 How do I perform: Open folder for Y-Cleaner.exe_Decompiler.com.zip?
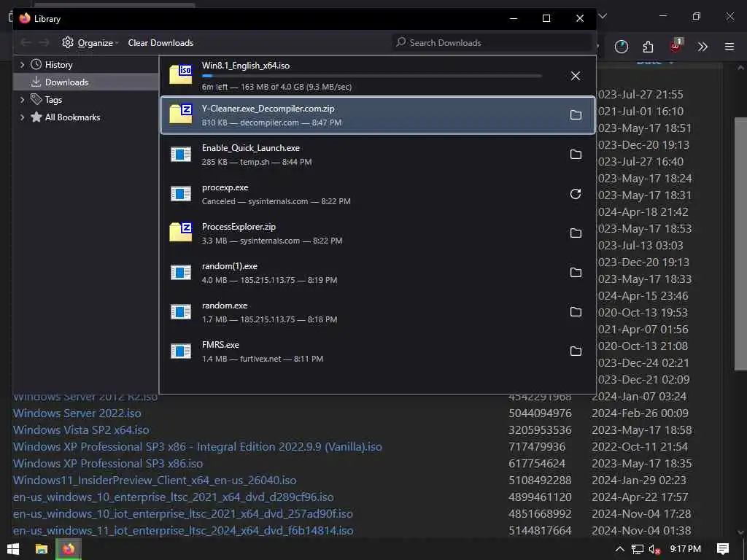pos(576,115)
